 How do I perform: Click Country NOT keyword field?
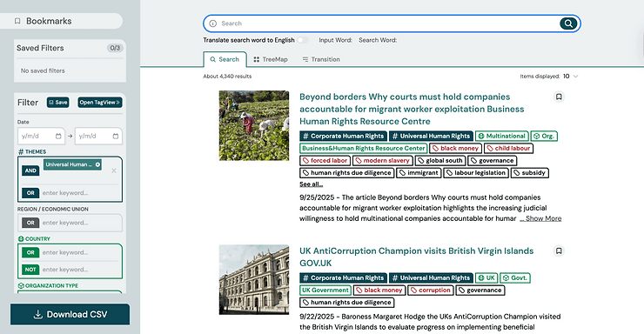pyautogui.click(x=80, y=270)
